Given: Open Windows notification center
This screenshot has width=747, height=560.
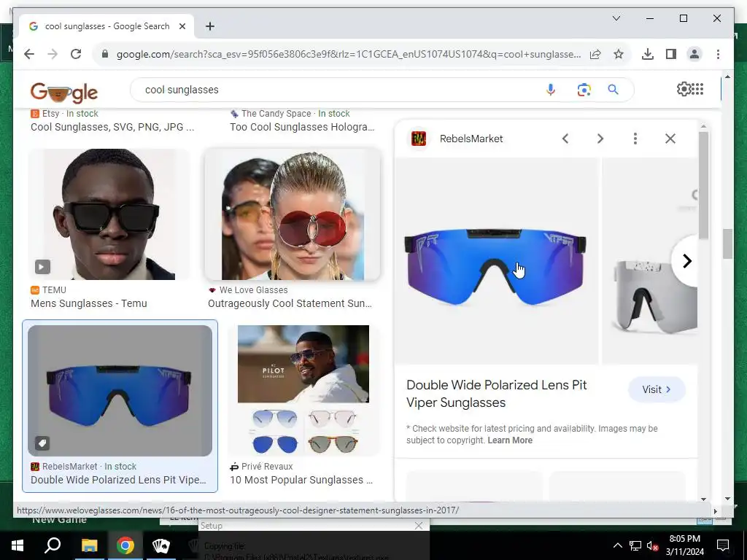Looking at the screenshot, I should click(723, 545).
